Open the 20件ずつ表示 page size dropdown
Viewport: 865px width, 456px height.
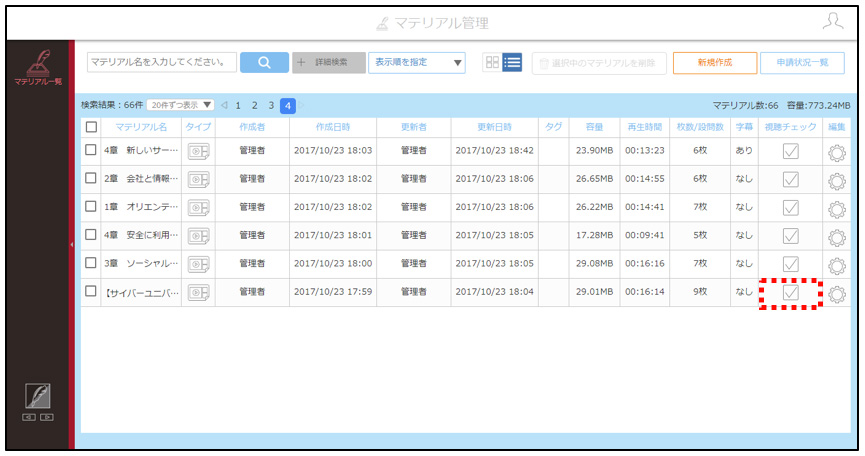pyautogui.click(x=180, y=105)
